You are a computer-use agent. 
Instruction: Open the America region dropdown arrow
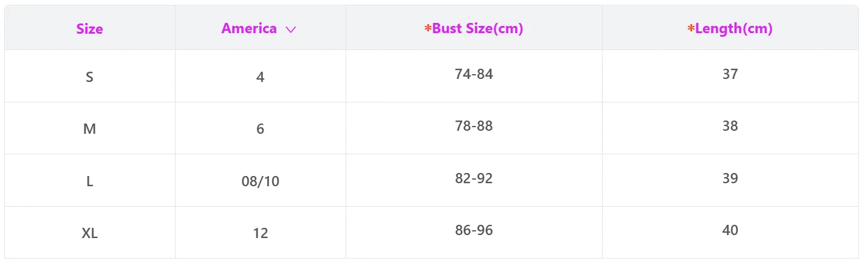coord(291,29)
